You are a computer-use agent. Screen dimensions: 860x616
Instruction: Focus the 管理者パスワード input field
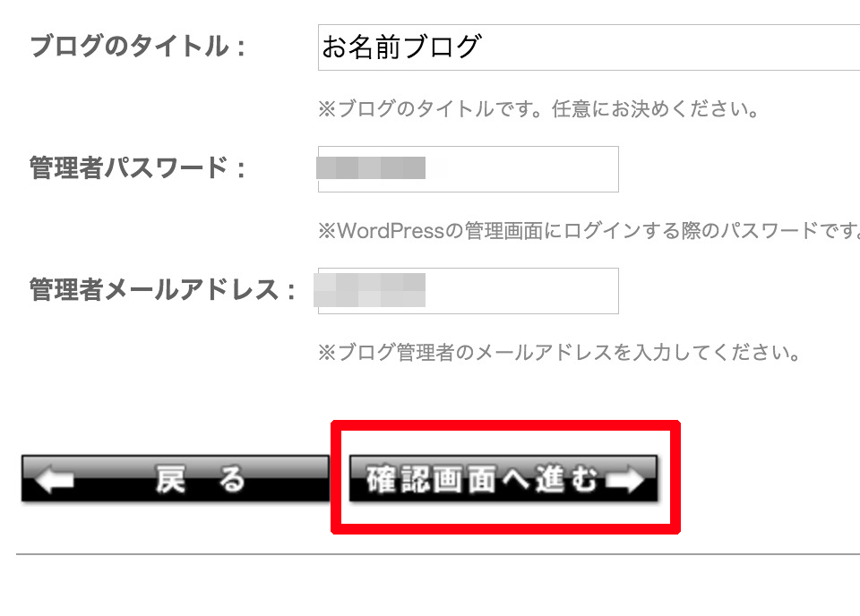tap(469, 169)
